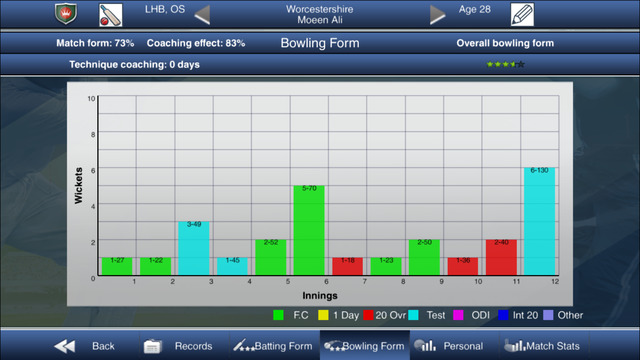Select the cyan Test legend swatch
This screenshot has width=640, height=360.
[x=413, y=315]
